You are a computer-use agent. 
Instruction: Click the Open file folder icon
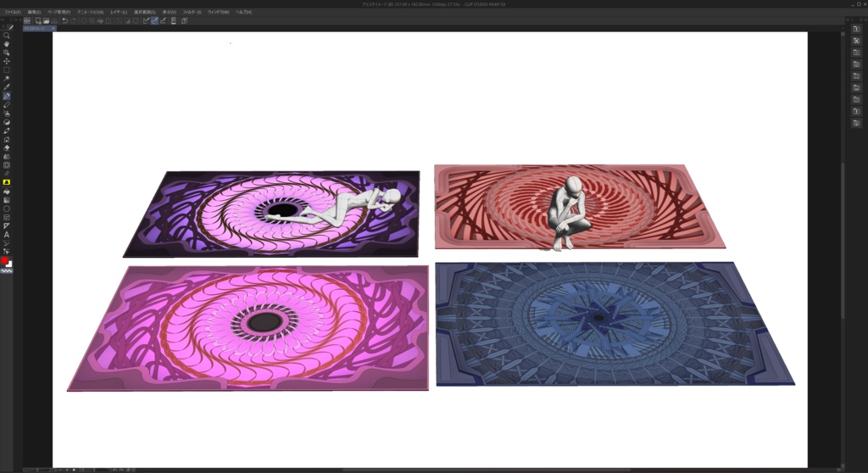[x=47, y=20]
